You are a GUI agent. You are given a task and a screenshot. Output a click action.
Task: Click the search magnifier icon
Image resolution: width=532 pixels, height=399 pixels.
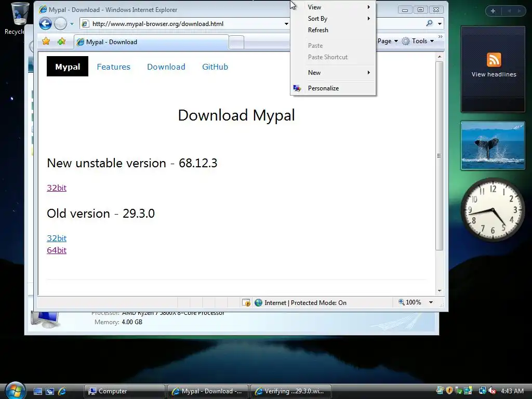(430, 23)
